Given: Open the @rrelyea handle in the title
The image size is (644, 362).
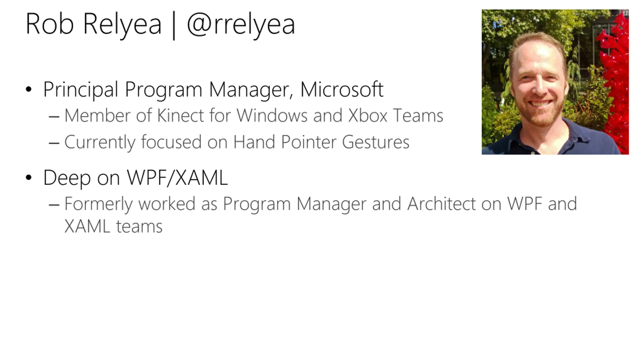Looking at the screenshot, I should [x=241, y=25].
